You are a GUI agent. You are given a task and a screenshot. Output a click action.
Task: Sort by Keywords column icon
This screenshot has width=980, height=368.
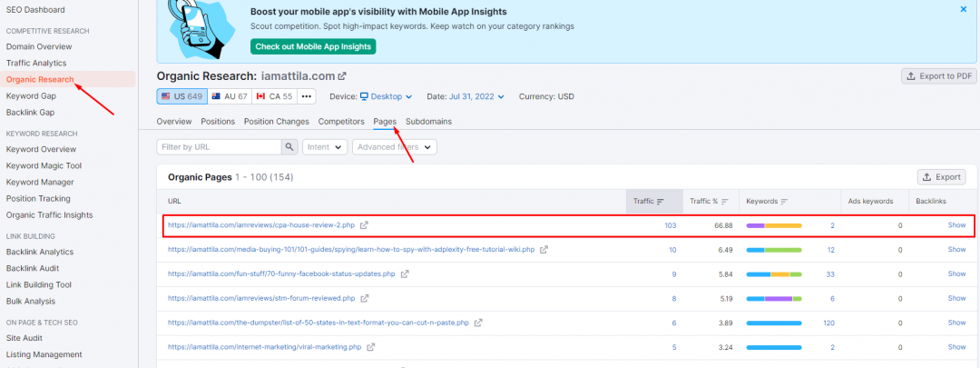[783, 201]
